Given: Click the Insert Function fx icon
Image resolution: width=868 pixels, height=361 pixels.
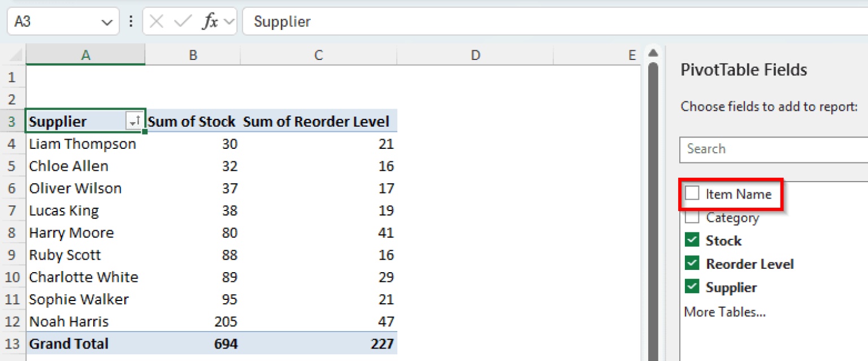Looking at the screenshot, I should tap(211, 21).
